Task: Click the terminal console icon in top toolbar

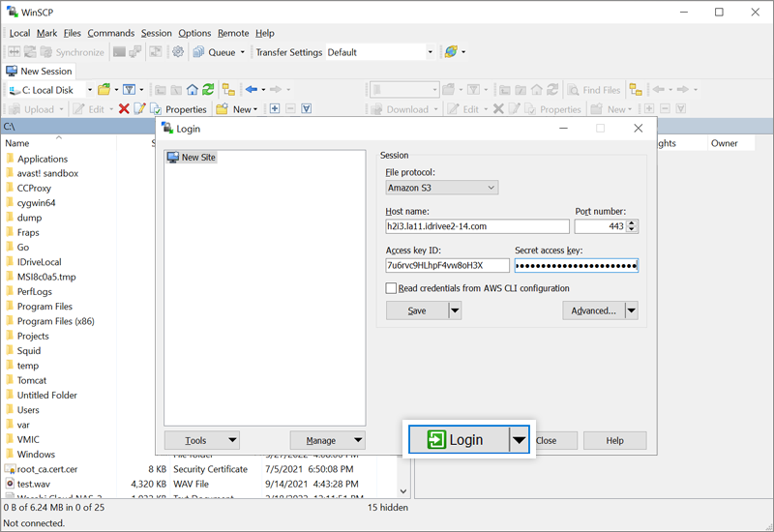Action: click(x=119, y=52)
